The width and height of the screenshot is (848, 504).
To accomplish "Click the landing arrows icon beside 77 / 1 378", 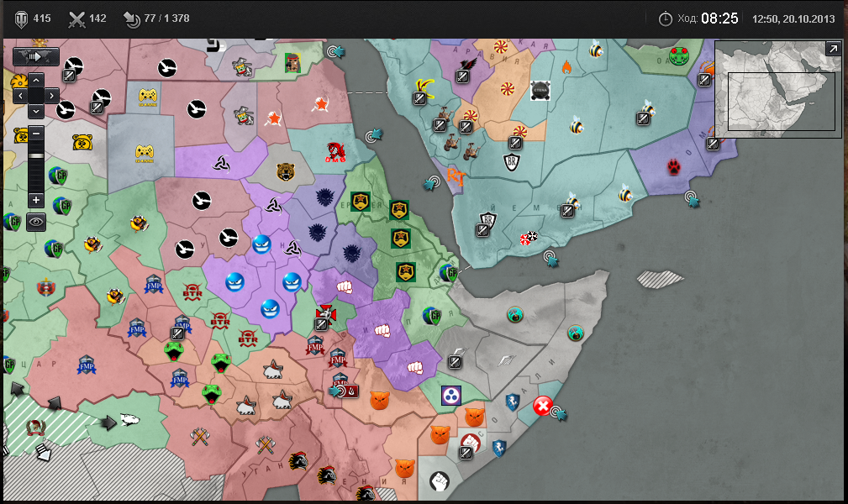I will pyautogui.click(x=131, y=19).
